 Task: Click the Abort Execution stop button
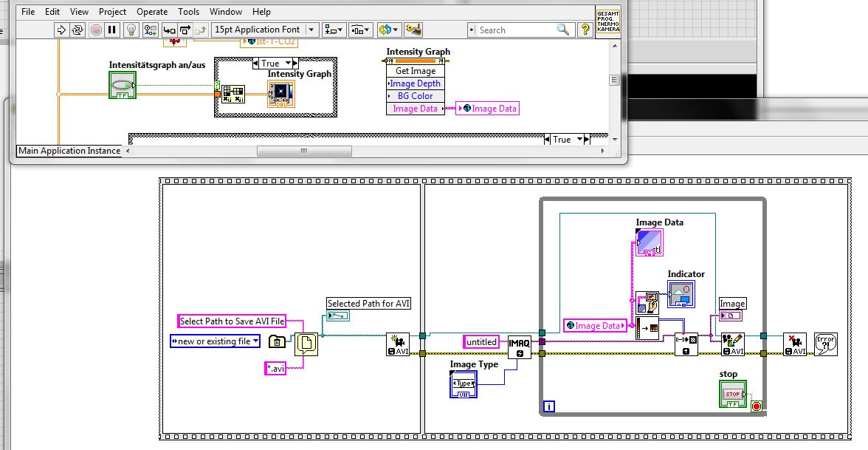click(x=96, y=30)
